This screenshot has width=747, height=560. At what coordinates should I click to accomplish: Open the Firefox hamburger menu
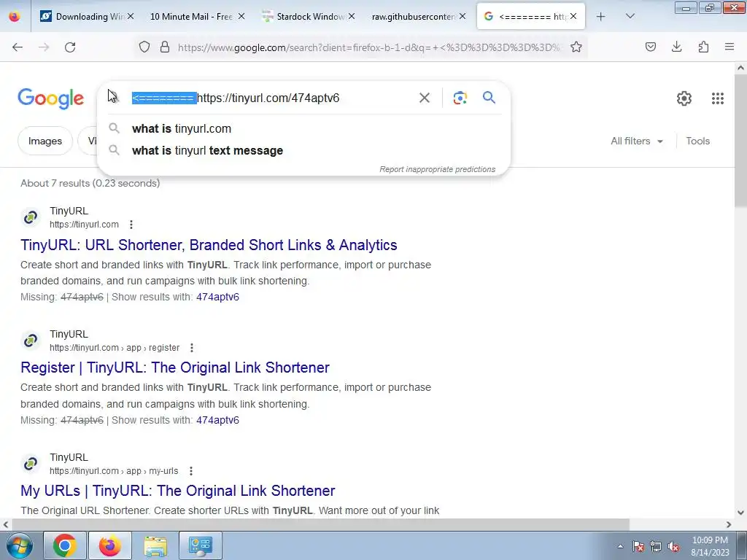click(729, 47)
